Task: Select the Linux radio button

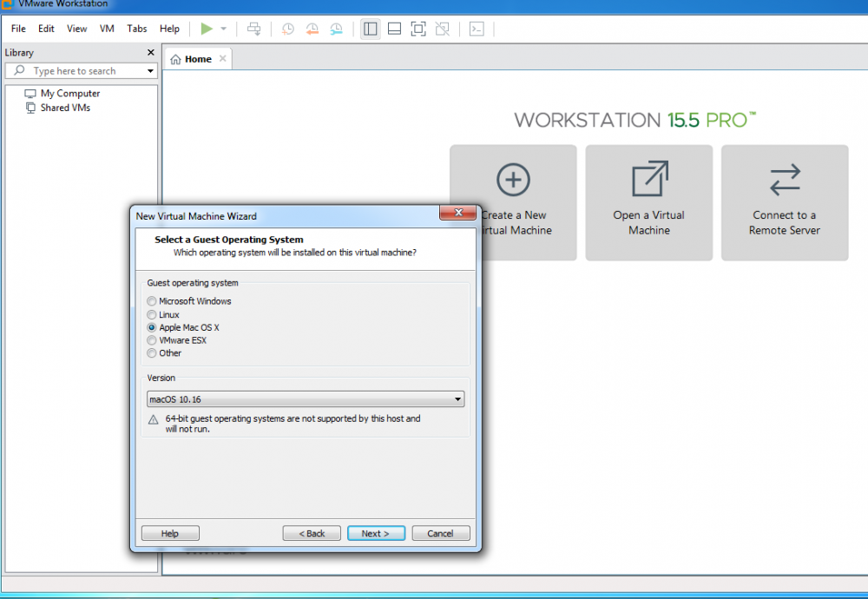Action: [x=152, y=314]
